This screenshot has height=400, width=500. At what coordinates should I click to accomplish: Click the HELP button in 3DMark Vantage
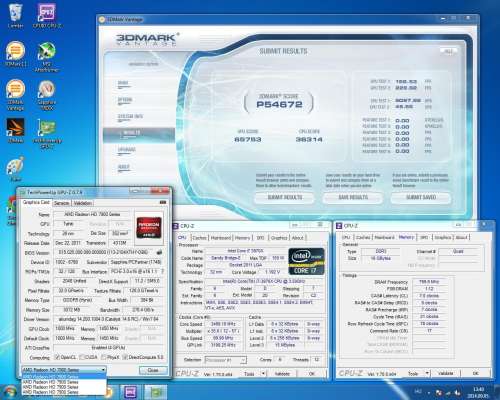click(x=449, y=51)
